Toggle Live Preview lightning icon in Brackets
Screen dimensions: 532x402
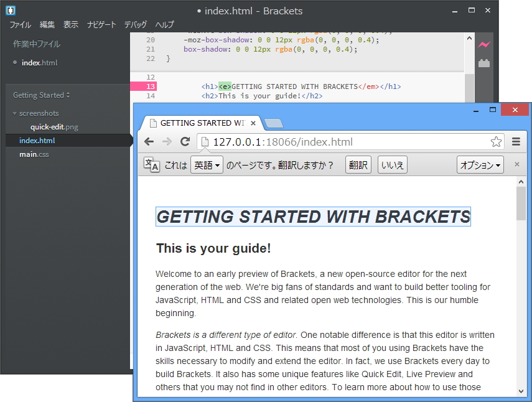[484, 44]
